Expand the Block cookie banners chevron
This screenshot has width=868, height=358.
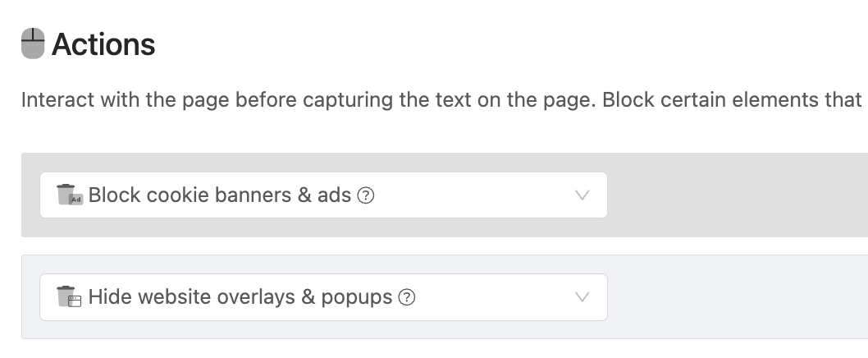582,195
